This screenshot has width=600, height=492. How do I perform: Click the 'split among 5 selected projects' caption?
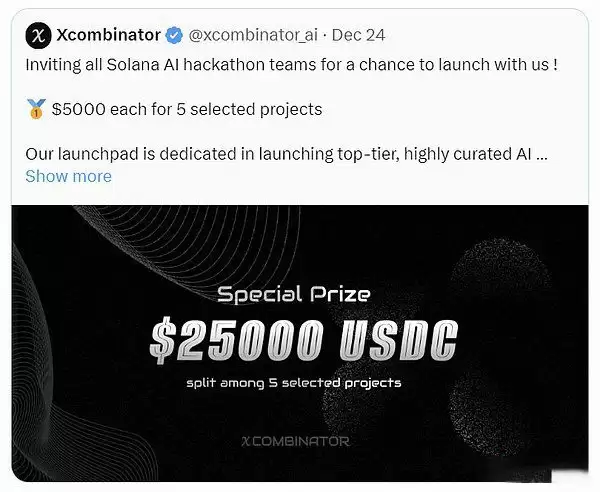[x=293, y=382]
